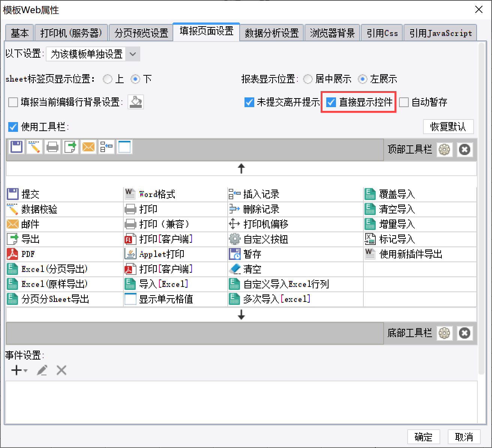Click the show cell value icon in top toolbar
This screenshot has height=448, width=492.
coord(124,147)
